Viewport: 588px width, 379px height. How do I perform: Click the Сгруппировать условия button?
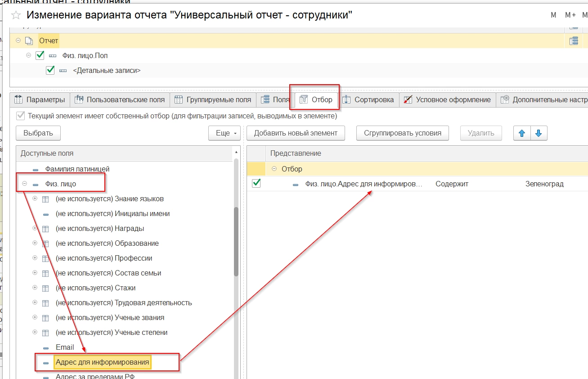coord(403,133)
